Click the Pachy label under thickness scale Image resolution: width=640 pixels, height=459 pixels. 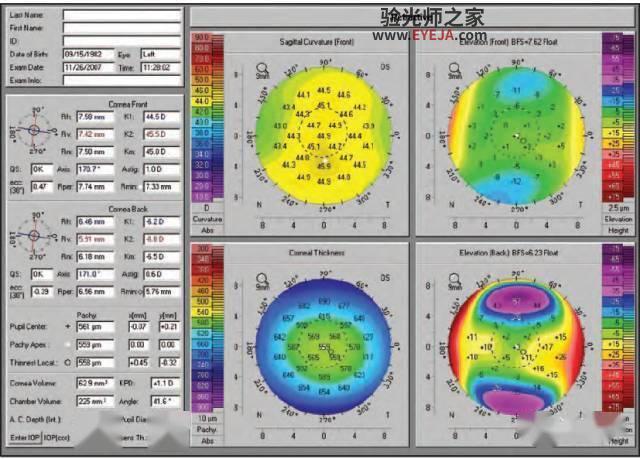207,429
